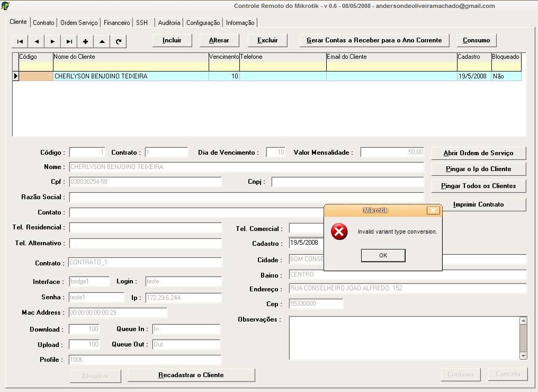538x392 pixels.
Task: Go to previous record arrow
Action: [37, 41]
